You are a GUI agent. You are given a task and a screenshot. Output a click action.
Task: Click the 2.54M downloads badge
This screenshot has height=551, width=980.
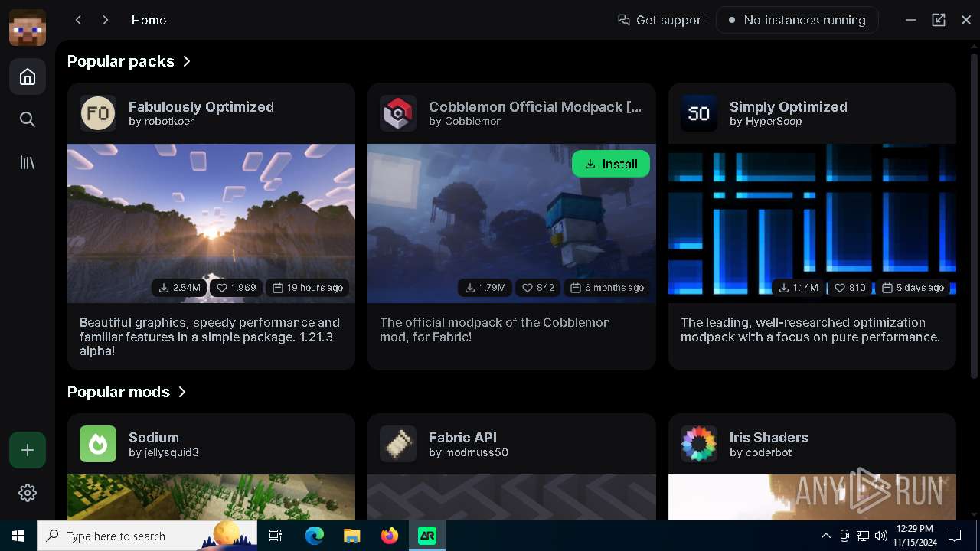pyautogui.click(x=180, y=288)
